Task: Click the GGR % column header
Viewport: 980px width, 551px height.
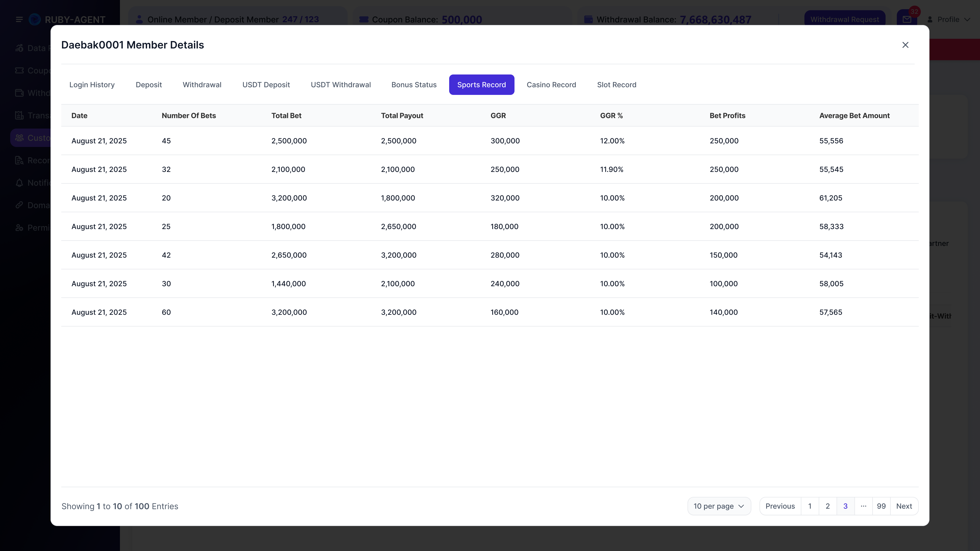Action: pos(611,116)
